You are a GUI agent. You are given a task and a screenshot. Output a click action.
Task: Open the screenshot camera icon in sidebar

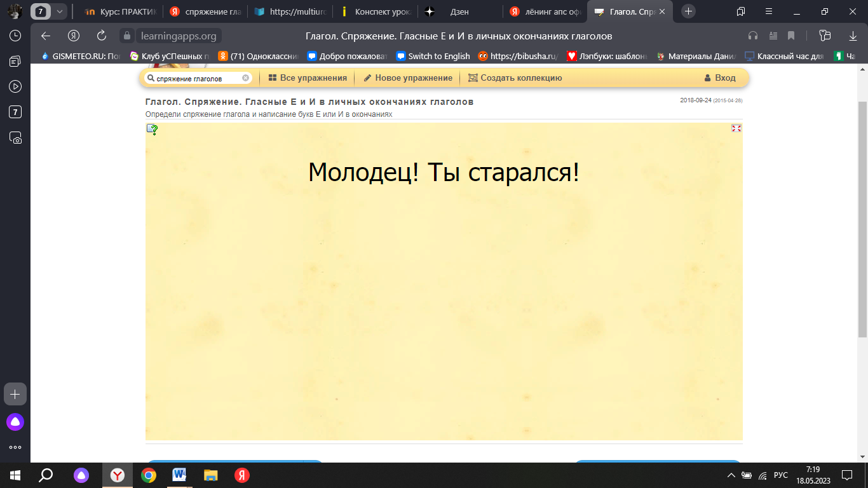[15, 137]
